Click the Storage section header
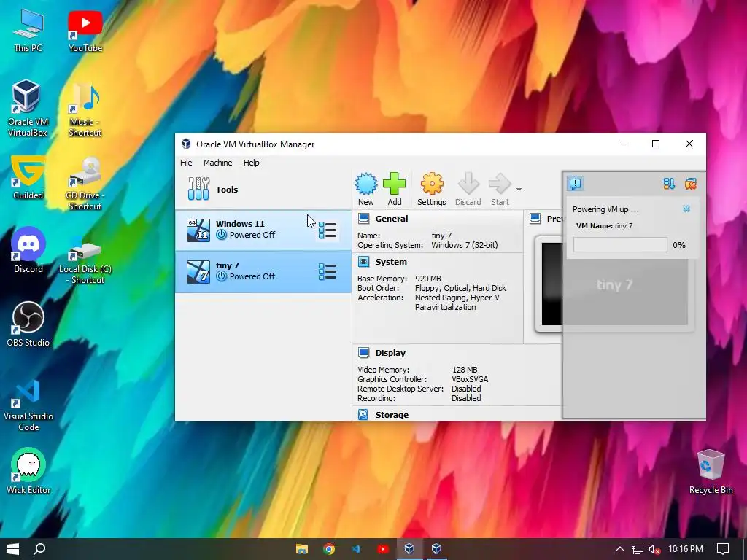This screenshot has height=560, width=747. 392,415
